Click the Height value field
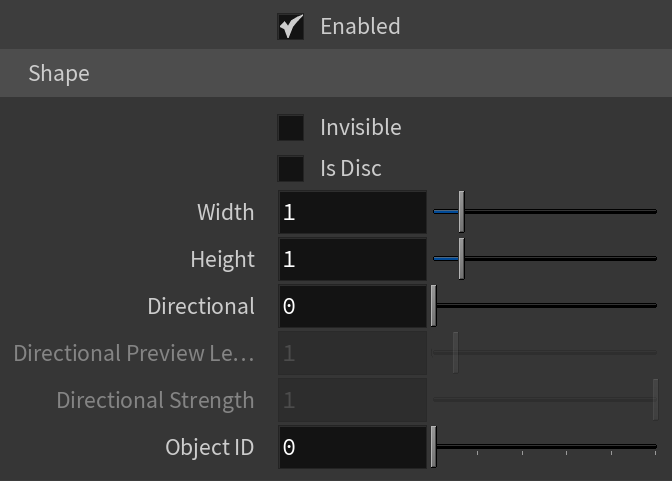The height and width of the screenshot is (481, 672). click(x=352, y=259)
